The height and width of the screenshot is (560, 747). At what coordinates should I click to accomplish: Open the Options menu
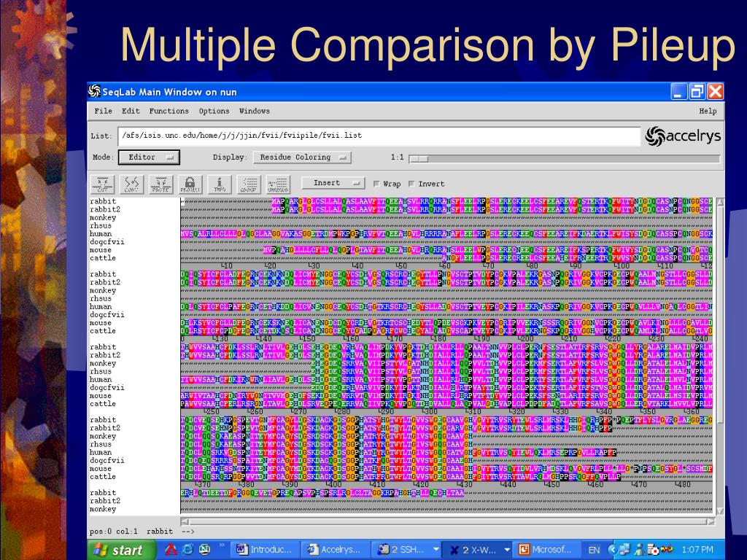coord(214,111)
